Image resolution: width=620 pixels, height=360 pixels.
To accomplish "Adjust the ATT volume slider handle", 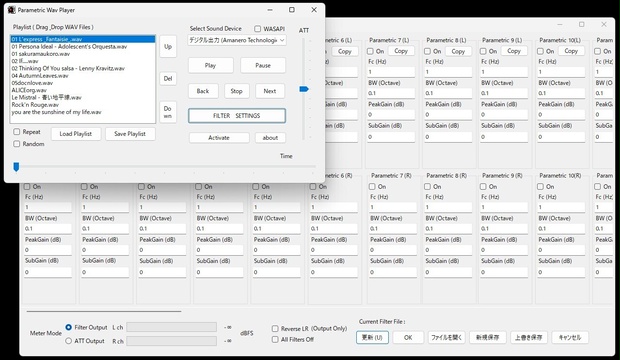I will tap(304, 89).
